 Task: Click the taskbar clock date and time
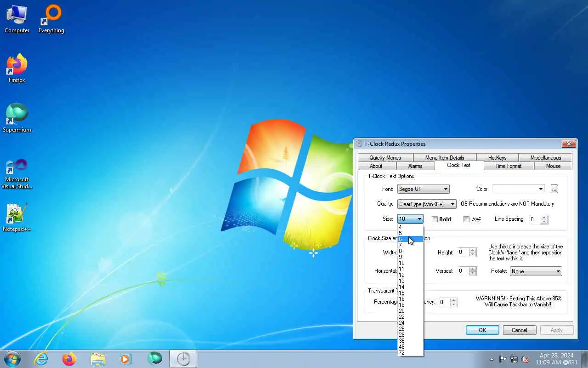(556, 359)
